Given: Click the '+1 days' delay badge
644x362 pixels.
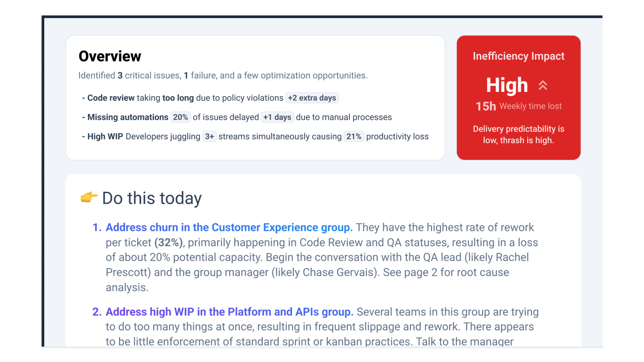Looking at the screenshot, I should coord(277,117).
